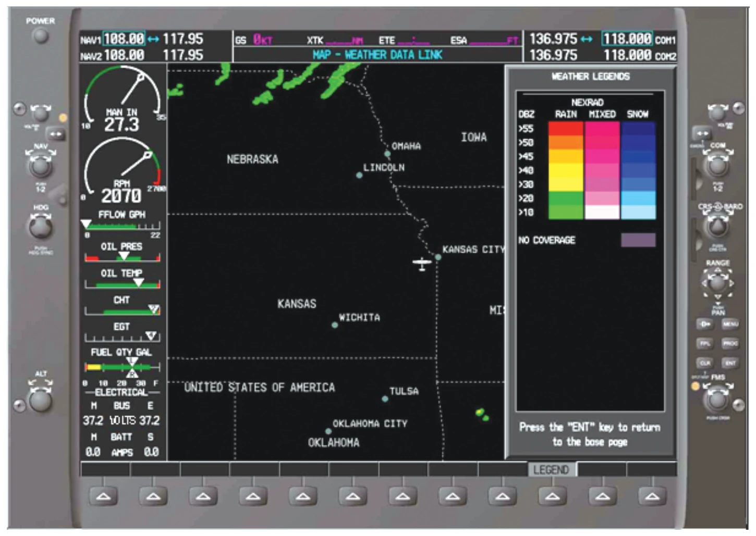Click the MAP - WEATHER DATA LINK title
This screenshot has width=756, height=536.
tap(377, 55)
